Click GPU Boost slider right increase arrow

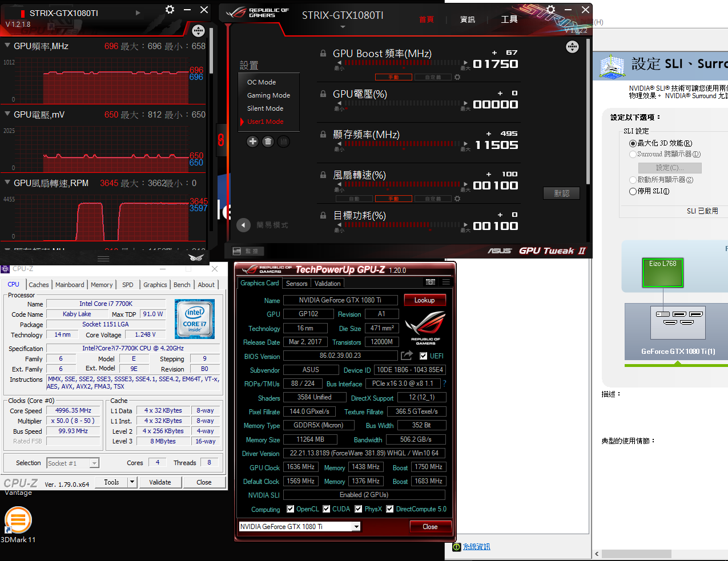click(466, 63)
